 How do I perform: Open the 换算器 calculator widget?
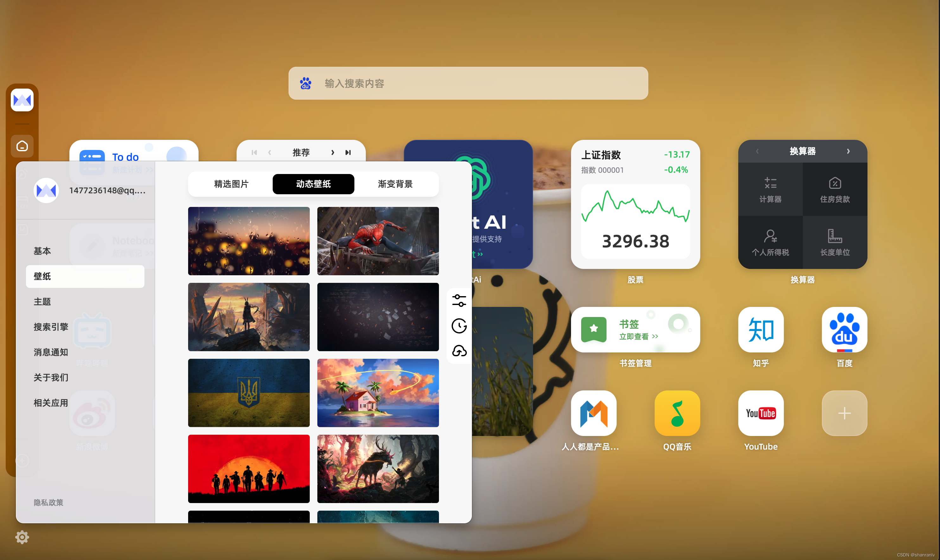point(769,190)
